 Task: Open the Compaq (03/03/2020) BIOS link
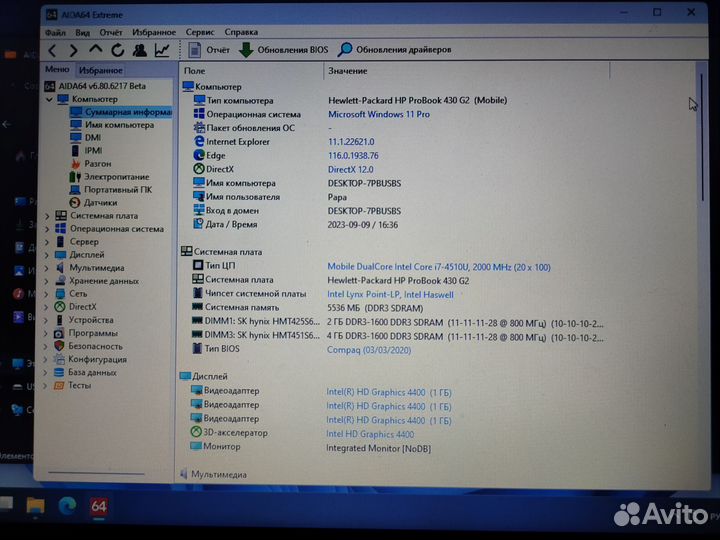(369, 350)
